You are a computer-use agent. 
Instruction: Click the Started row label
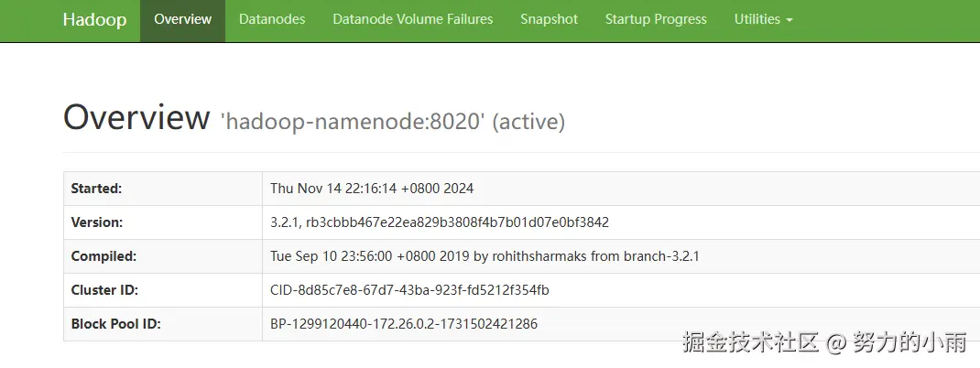pyautogui.click(x=96, y=189)
